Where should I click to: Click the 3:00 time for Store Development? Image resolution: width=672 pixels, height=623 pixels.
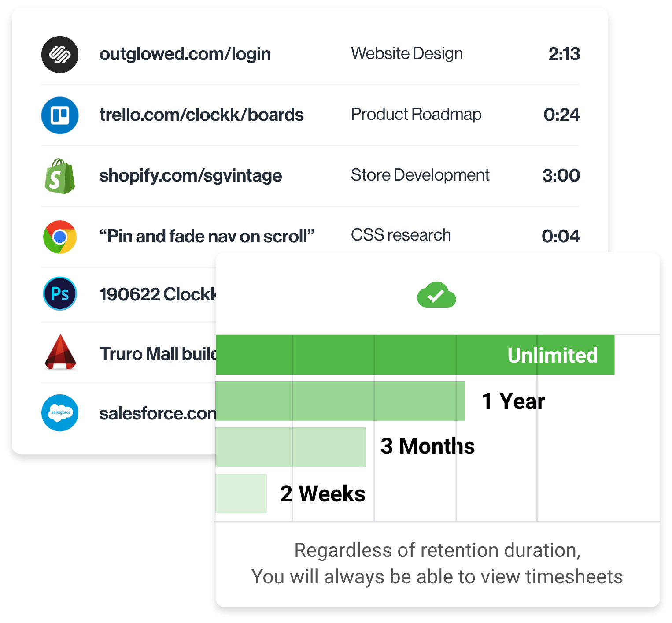coord(561,176)
